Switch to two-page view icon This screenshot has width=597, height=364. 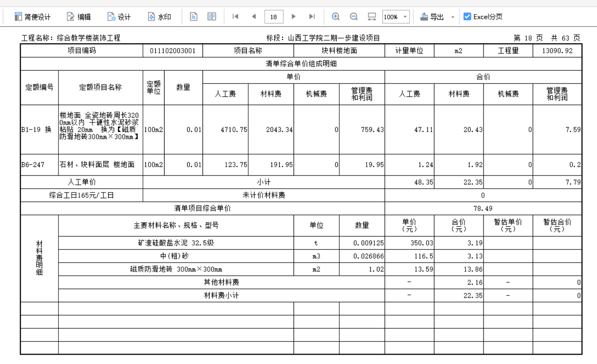click(x=212, y=17)
